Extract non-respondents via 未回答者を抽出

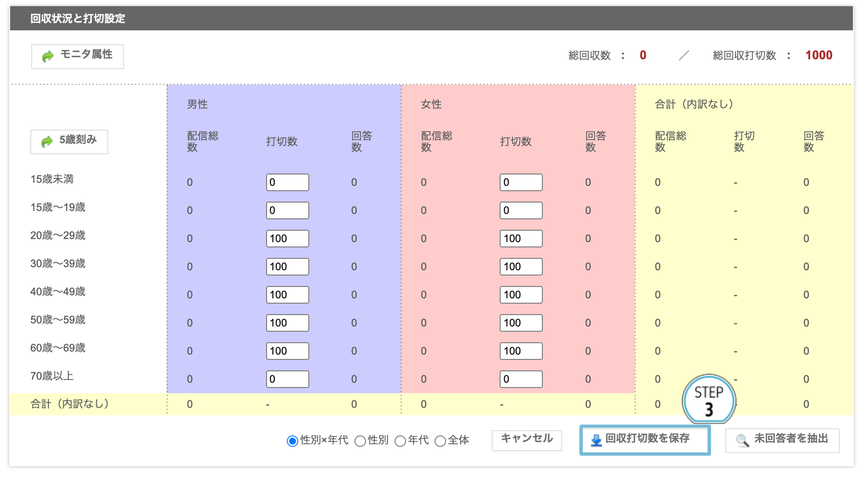pos(781,440)
